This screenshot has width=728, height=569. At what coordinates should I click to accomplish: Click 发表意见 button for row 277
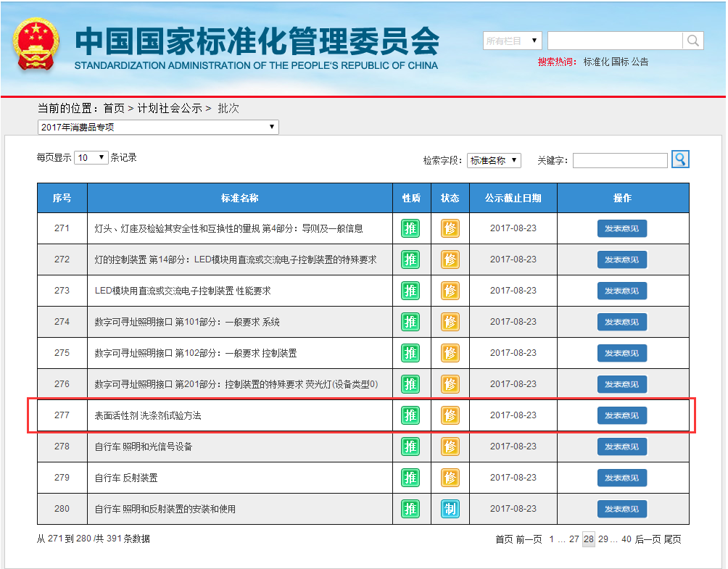(x=621, y=415)
